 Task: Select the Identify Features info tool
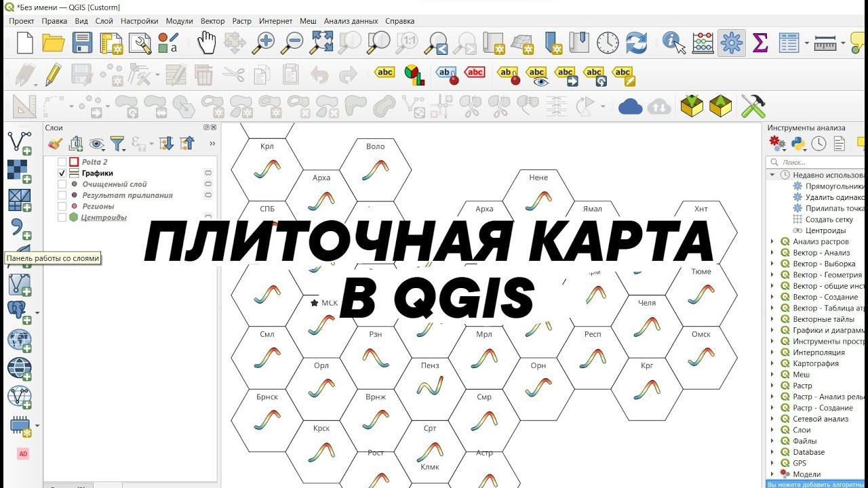[x=673, y=43]
